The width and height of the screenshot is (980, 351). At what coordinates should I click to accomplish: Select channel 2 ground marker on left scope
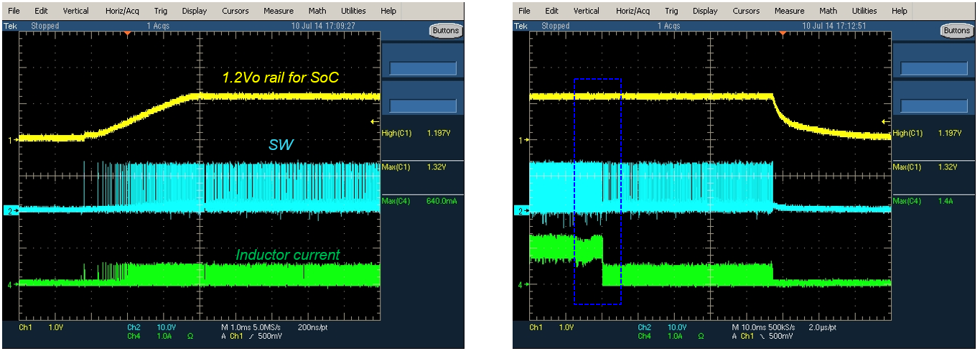12,211
